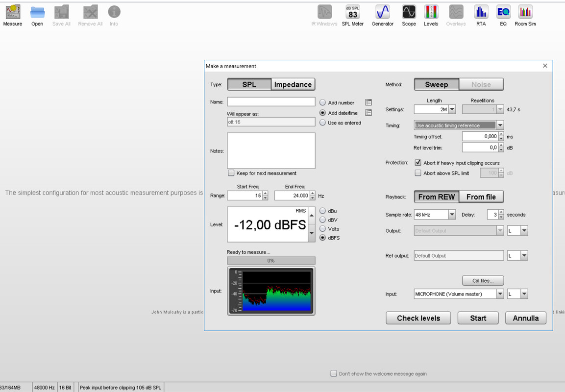Open the RTA analyzer
565x392 pixels.
481,16
